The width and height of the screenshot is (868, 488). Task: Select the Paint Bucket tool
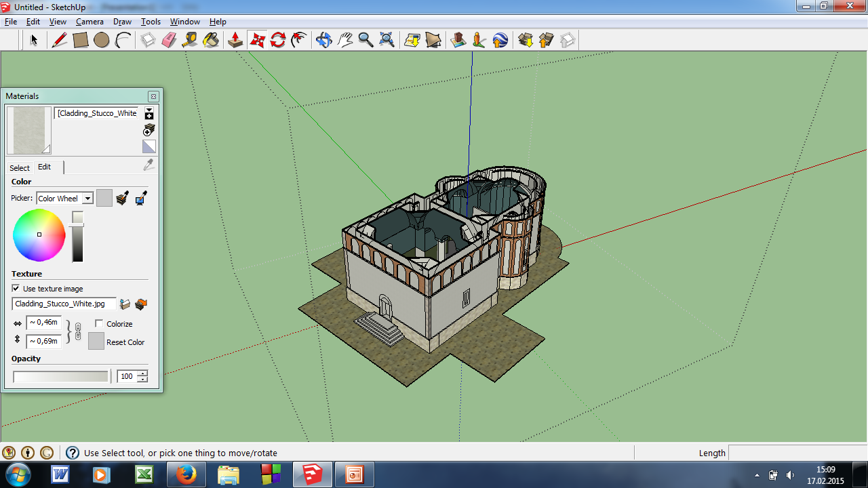click(211, 40)
